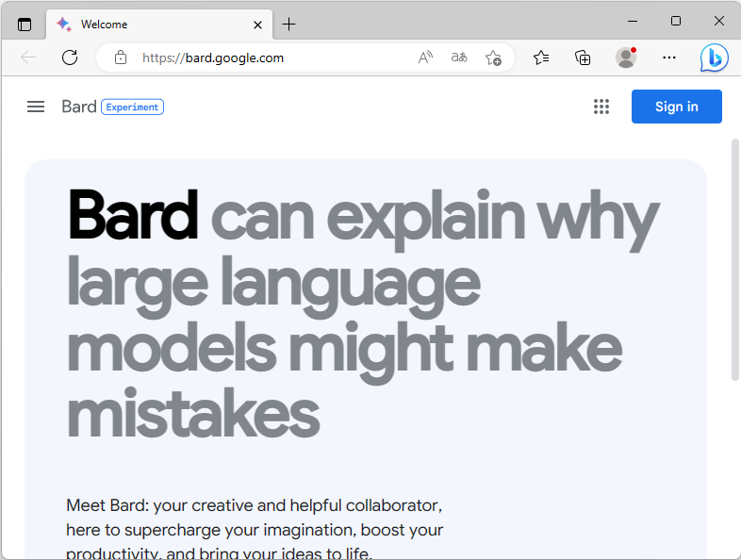Open the Google apps grid
The height and width of the screenshot is (560, 741).
pos(601,107)
